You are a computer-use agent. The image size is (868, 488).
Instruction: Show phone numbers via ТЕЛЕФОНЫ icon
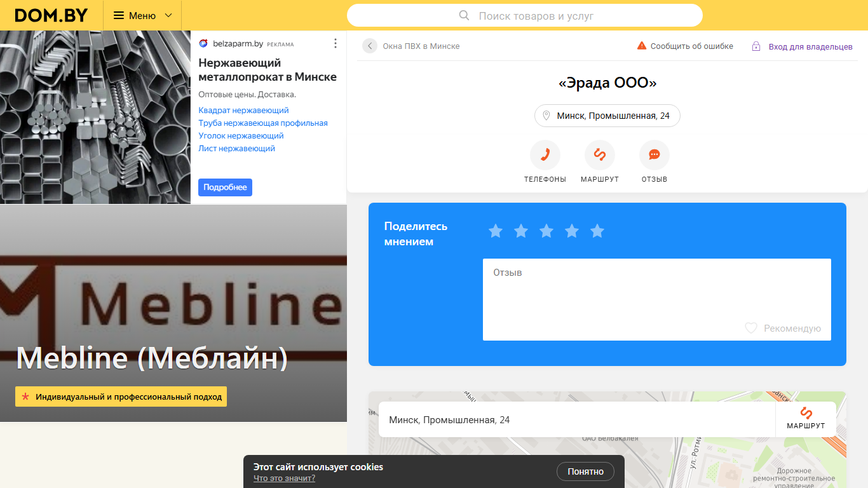coord(545,155)
